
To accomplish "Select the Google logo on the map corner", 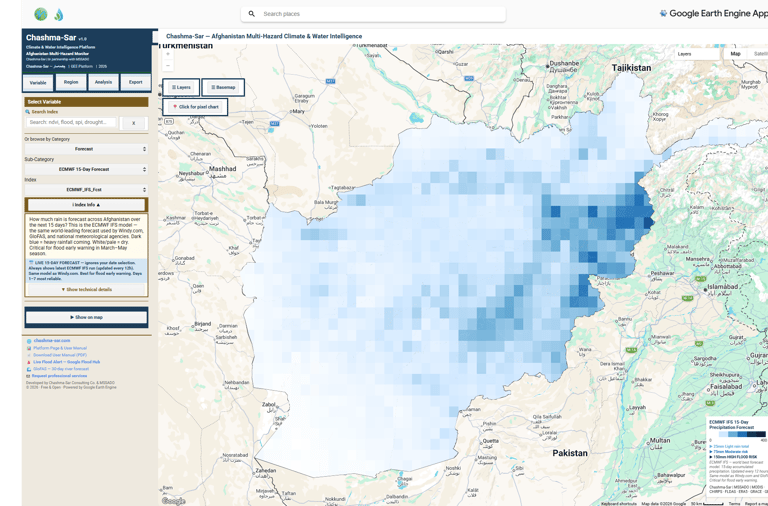I will pos(173,501).
